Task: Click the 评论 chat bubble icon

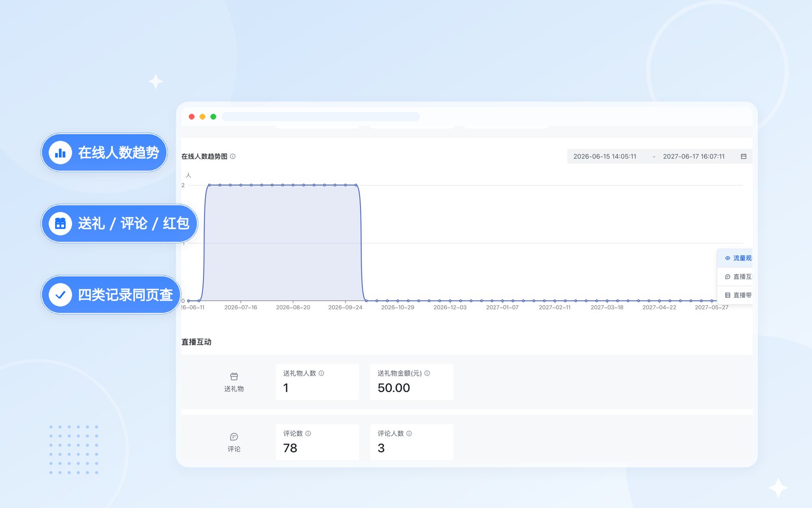Action: [234, 437]
